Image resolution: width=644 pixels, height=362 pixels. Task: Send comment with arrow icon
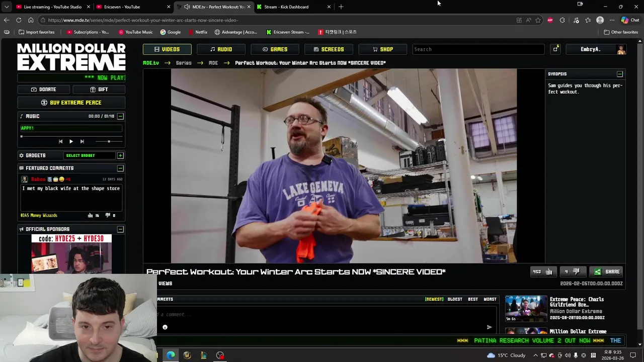[x=489, y=327]
